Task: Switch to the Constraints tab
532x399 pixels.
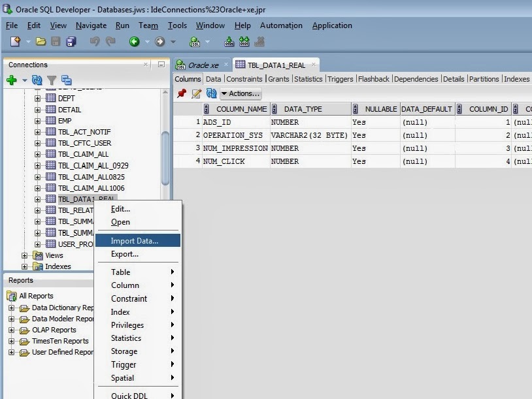Action: (x=244, y=79)
